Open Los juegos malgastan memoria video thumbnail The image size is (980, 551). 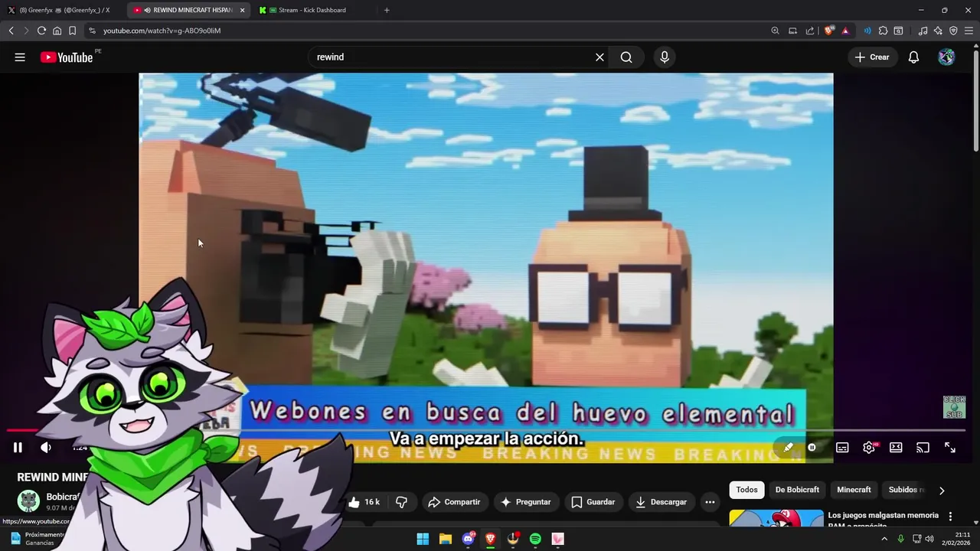[x=776, y=518]
